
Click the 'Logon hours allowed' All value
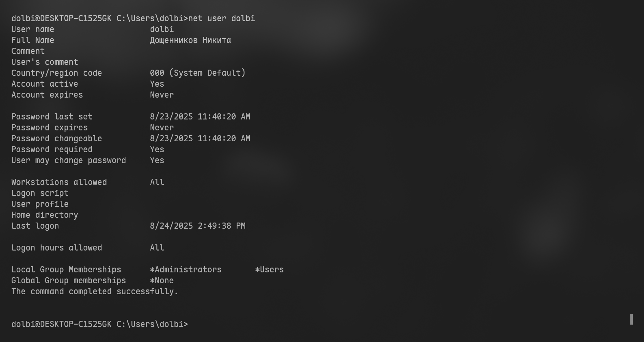157,248
